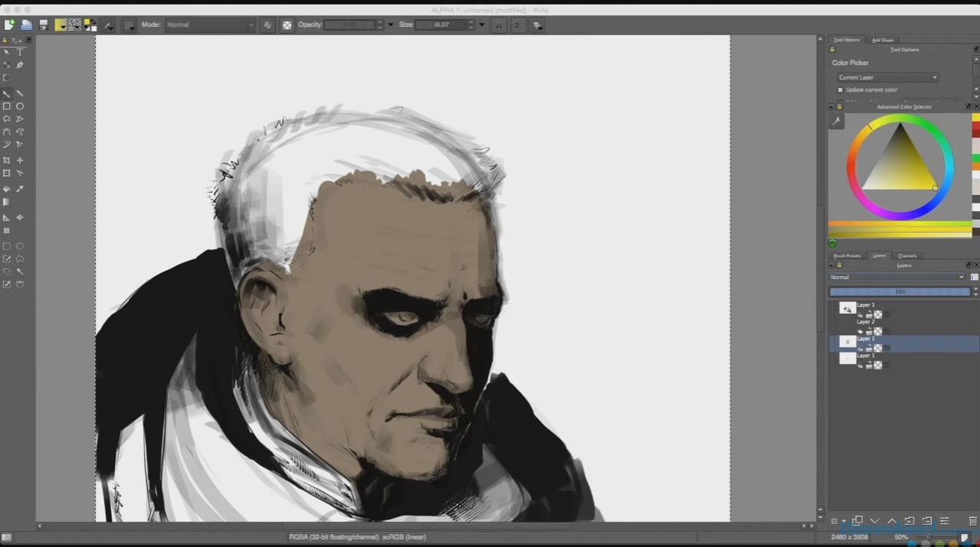The width and height of the screenshot is (980, 547).
Task: Choose the Gradient tool
Action: (7, 202)
